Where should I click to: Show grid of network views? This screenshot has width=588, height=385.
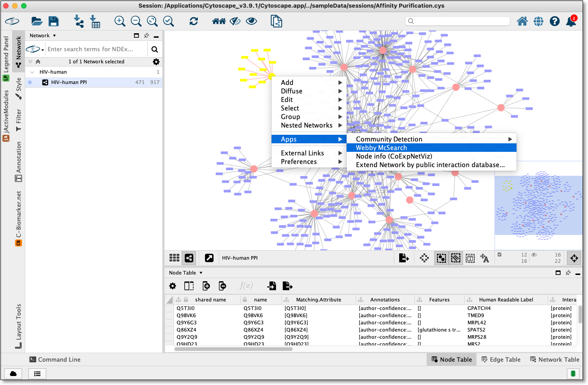coord(174,258)
